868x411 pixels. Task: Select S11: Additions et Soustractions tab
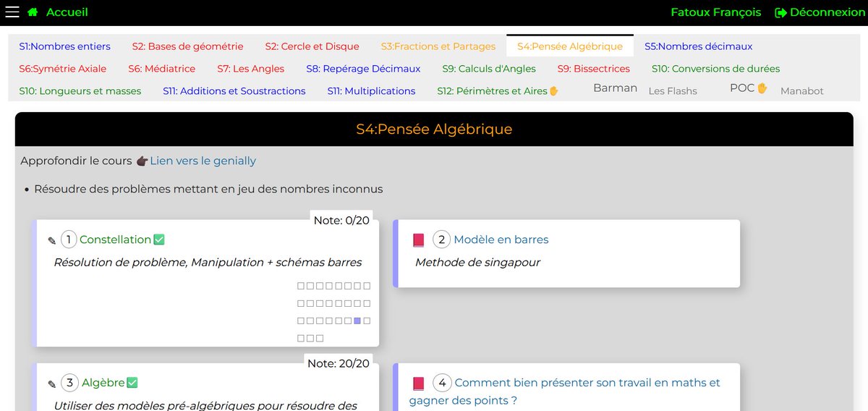[x=234, y=91]
